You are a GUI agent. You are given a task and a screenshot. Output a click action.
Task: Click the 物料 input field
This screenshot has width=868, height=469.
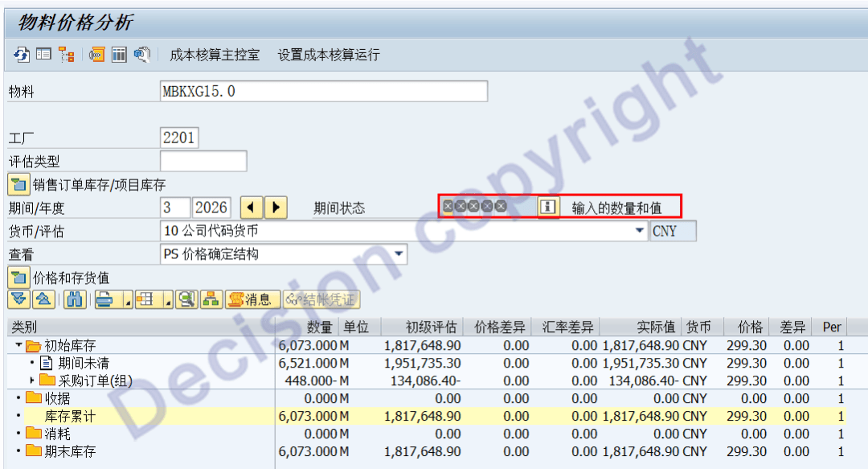(x=324, y=91)
